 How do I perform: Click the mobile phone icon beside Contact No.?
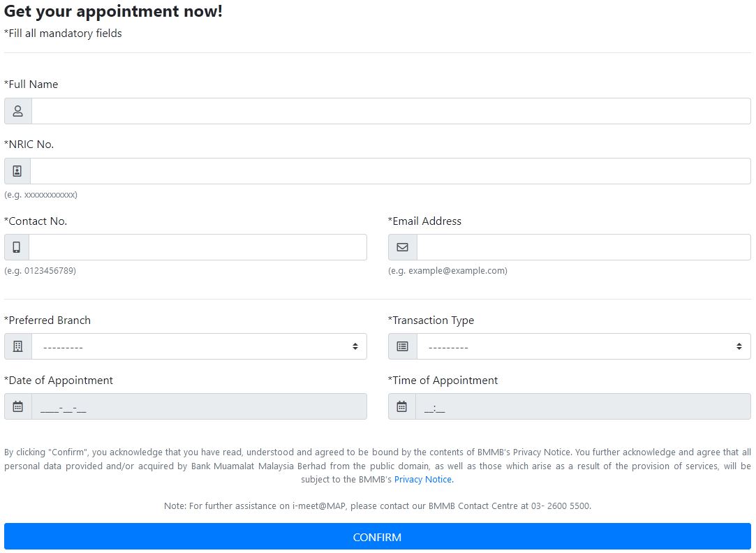pyautogui.click(x=17, y=247)
